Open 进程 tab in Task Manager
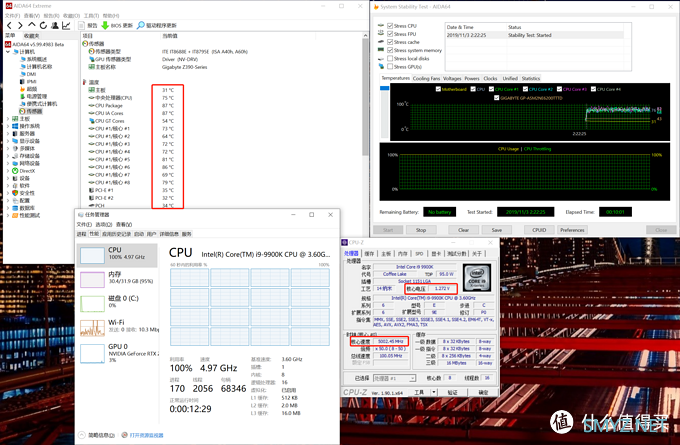The height and width of the screenshot is (445, 680). [x=82, y=234]
